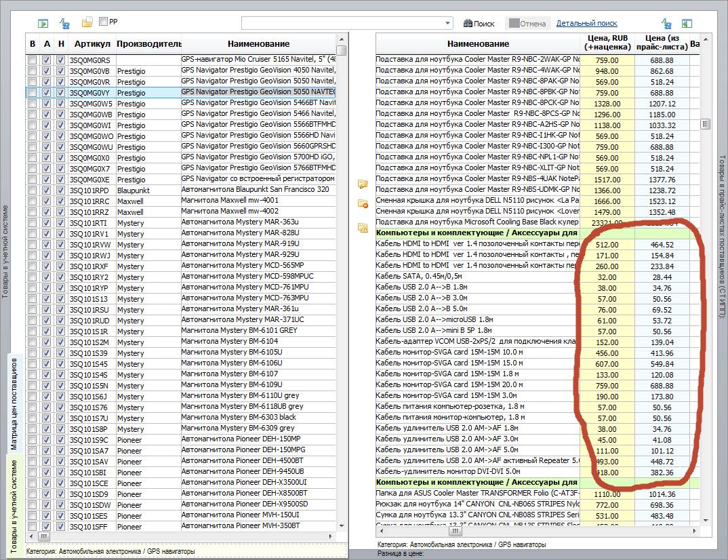Check the B box for row 3SQ101RPD
The height and width of the screenshot is (560, 728).
(x=32, y=191)
